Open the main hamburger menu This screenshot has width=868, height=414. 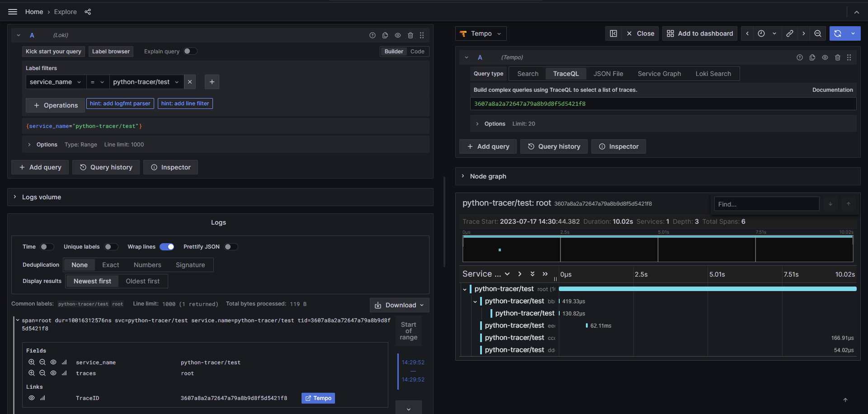click(13, 12)
